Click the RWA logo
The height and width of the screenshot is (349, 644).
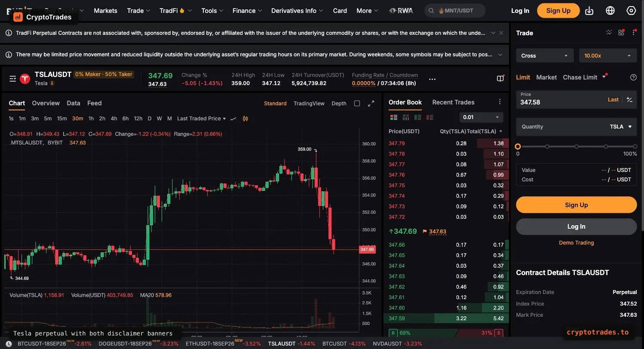[401, 11]
